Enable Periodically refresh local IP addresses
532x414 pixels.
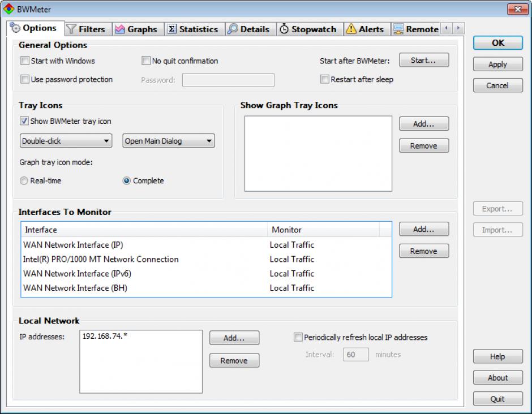298,337
